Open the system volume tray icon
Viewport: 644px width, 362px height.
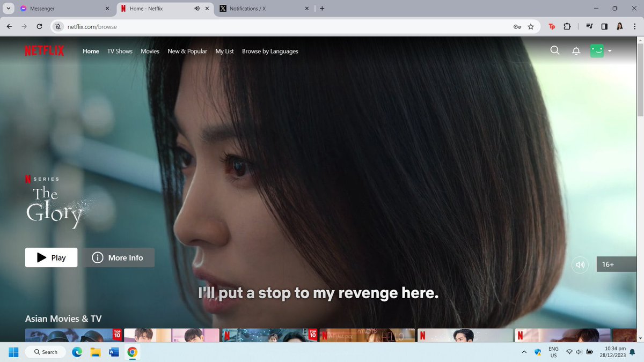579,352
